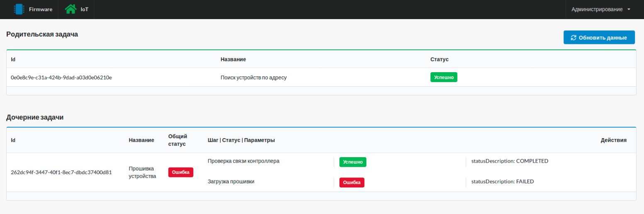Click the overall status Ошибка badge
This screenshot has width=644, height=214.
coord(181,172)
